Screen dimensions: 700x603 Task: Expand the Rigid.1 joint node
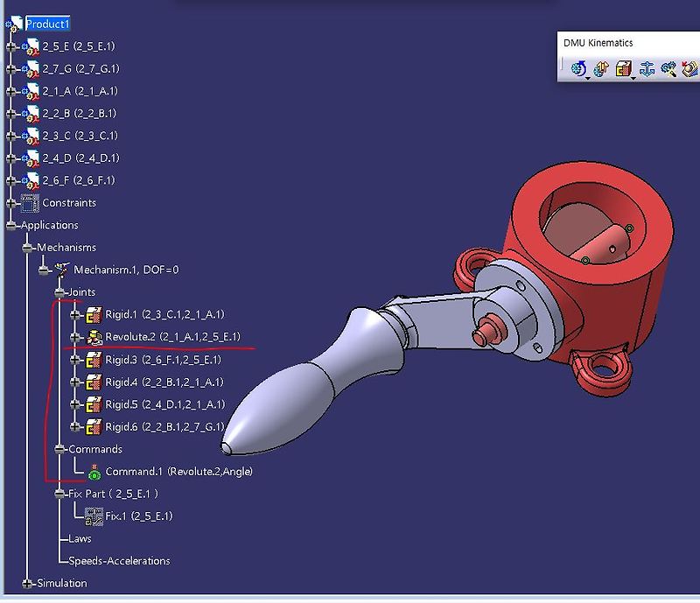pyautogui.click(x=77, y=314)
